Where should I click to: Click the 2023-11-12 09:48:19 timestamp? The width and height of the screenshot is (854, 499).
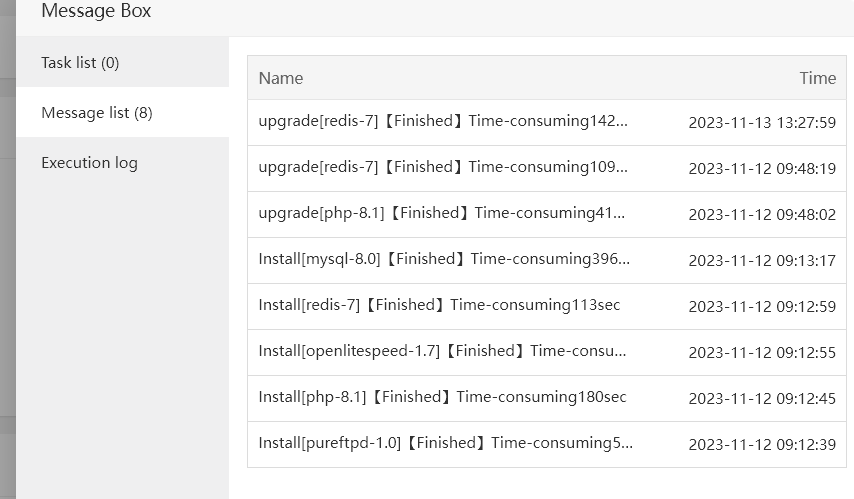(762, 169)
